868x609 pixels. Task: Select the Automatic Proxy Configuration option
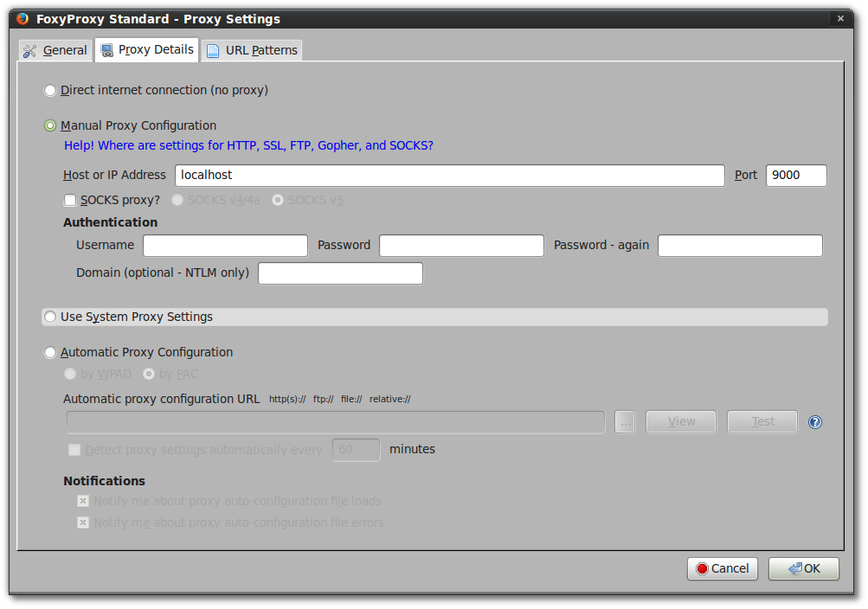pyautogui.click(x=49, y=352)
